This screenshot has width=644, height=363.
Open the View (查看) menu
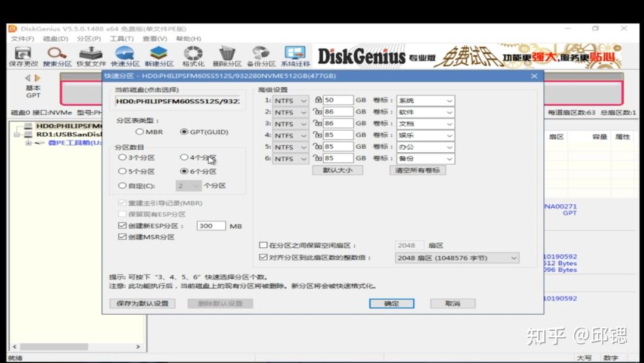pyautogui.click(x=154, y=39)
